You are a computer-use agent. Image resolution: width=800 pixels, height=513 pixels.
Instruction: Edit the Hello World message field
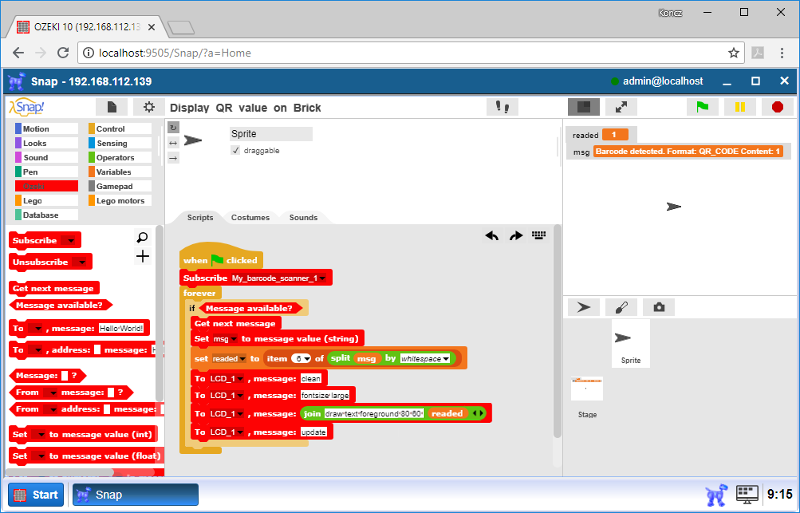tap(121, 329)
